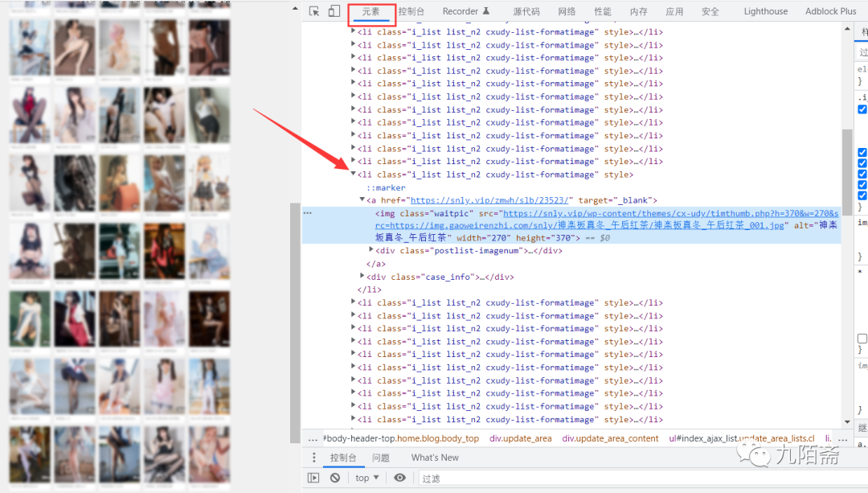Open the snly.vip/zmwh/slb/23523 href link

coord(489,200)
